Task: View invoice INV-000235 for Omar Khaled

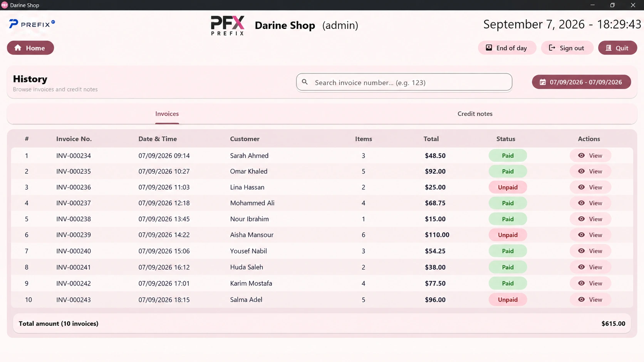Action: click(x=590, y=171)
